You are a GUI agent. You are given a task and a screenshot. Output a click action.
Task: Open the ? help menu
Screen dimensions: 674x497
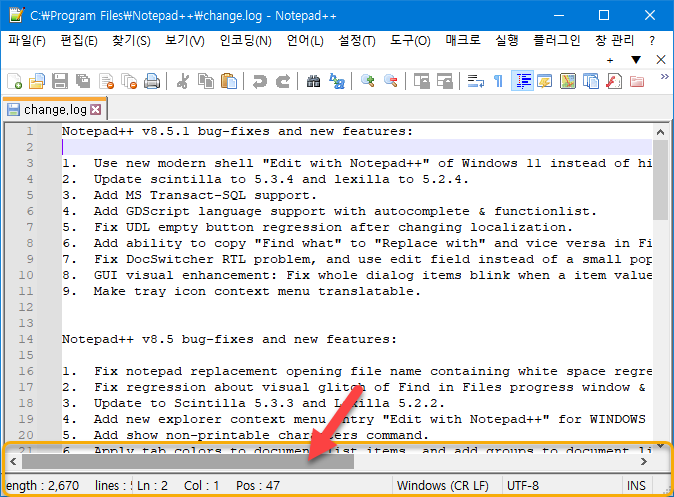(x=652, y=41)
